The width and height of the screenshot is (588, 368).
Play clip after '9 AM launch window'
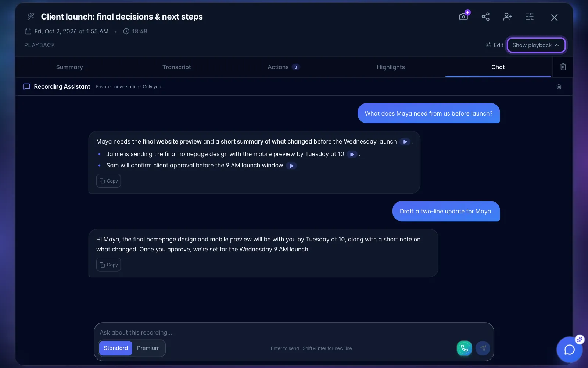(291, 166)
